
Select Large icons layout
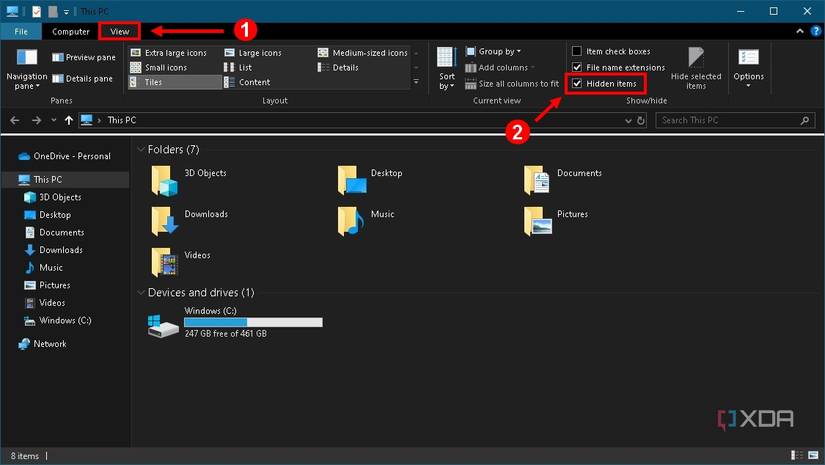[253, 53]
